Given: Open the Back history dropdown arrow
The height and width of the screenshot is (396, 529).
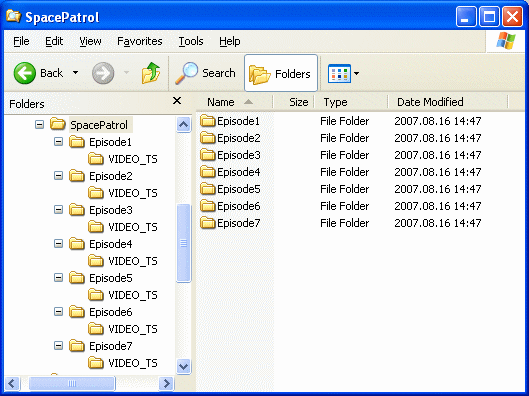Looking at the screenshot, I should click(76, 73).
